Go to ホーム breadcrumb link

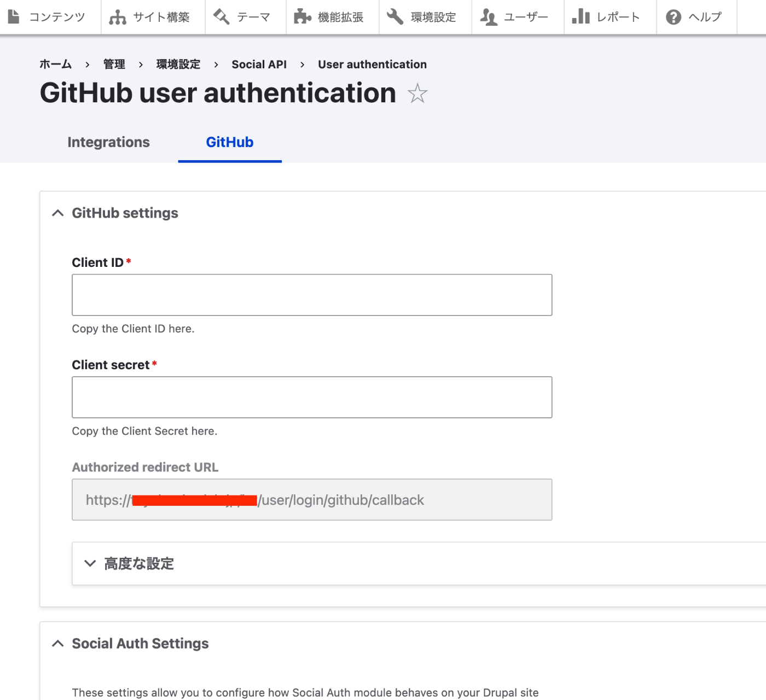point(56,65)
